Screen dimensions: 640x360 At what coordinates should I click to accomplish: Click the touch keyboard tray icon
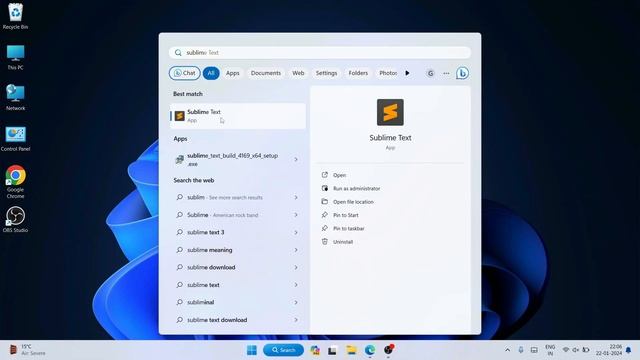534,350
